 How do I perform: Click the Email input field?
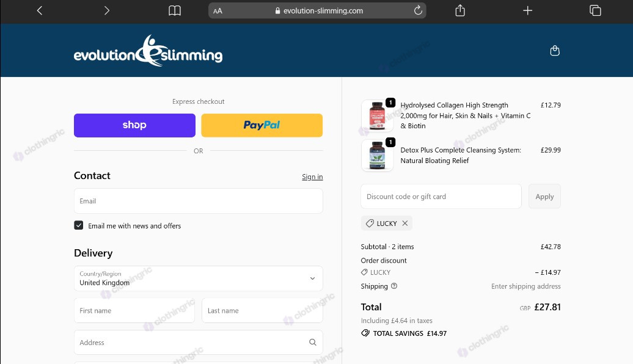click(198, 201)
